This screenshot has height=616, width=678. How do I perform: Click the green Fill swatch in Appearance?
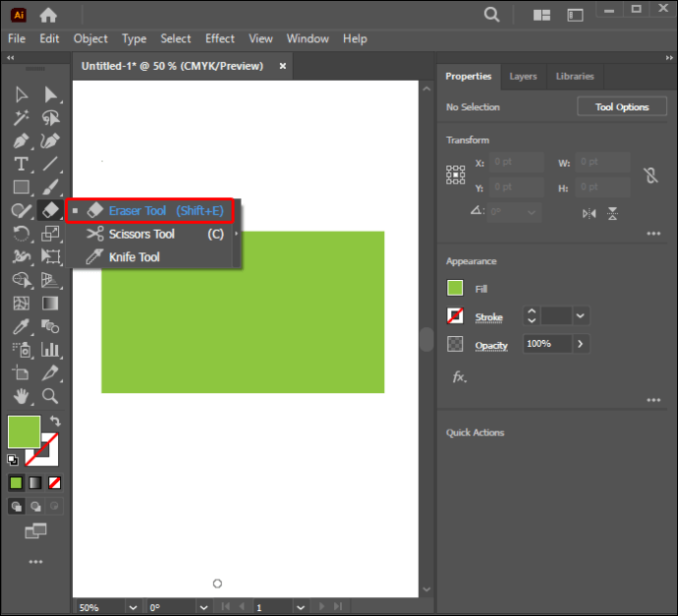pos(455,288)
